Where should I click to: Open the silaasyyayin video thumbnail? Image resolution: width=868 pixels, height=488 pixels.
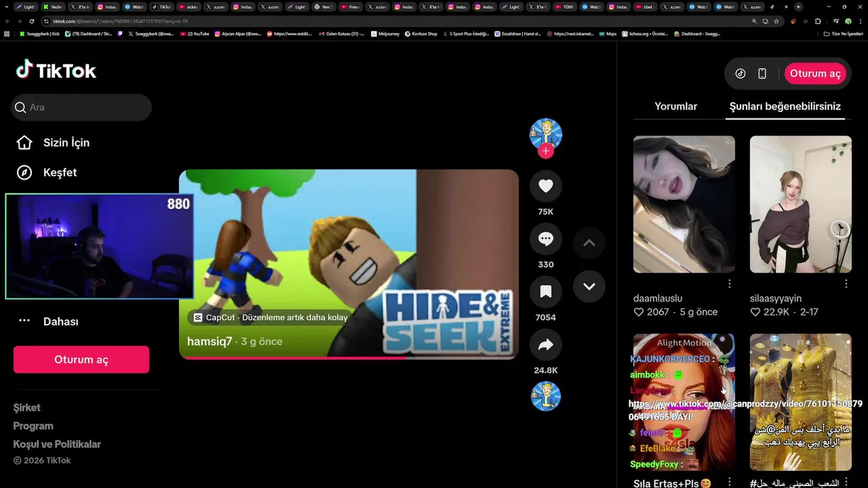pos(801,204)
